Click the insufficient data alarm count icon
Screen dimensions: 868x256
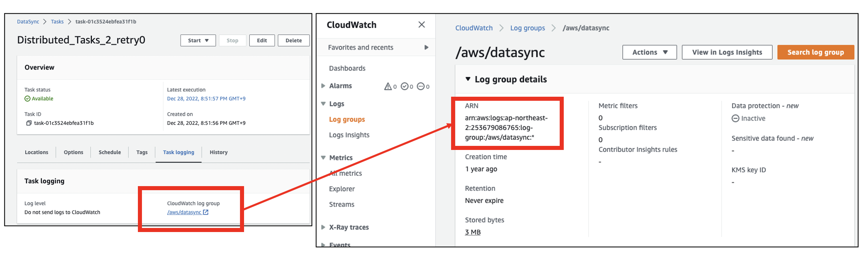tap(421, 86)
